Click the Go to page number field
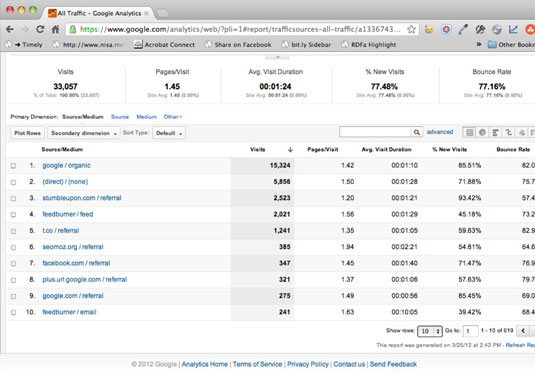This screenshot has width=535, height=375. point(470,331)
